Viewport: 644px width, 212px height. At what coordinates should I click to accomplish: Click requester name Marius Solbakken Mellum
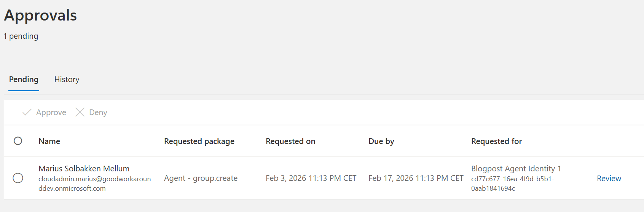click(x=84, y=169)
